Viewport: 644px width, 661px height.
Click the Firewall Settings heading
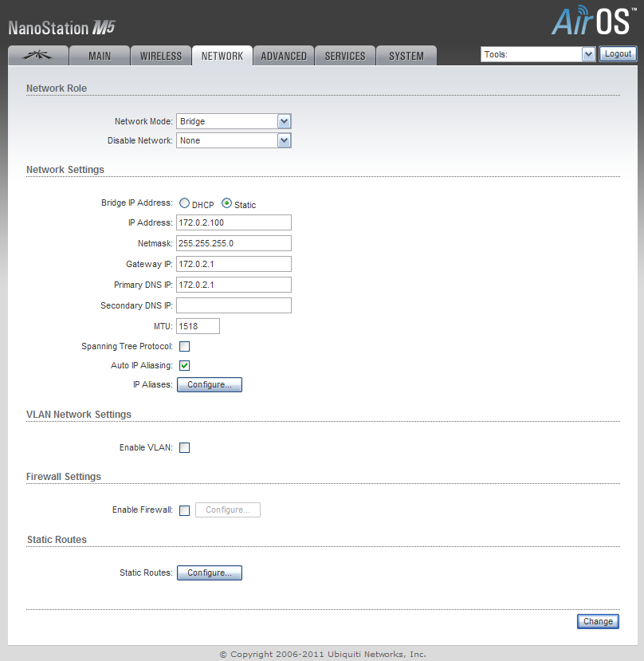coord(64,476)
